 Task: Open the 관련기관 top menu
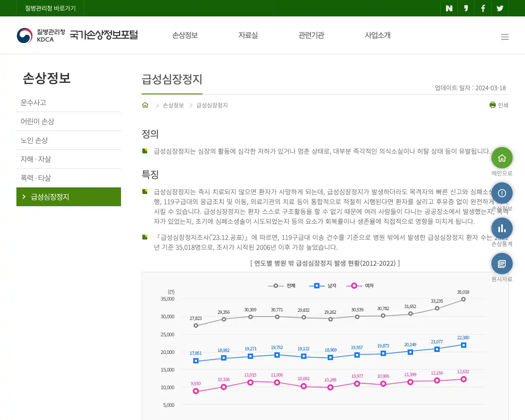(x=311, y=35)
